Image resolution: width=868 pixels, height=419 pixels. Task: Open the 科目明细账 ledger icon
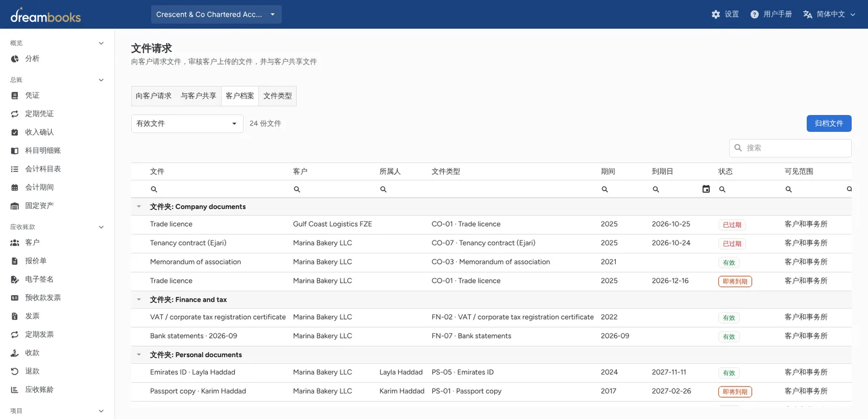(15, 151)
